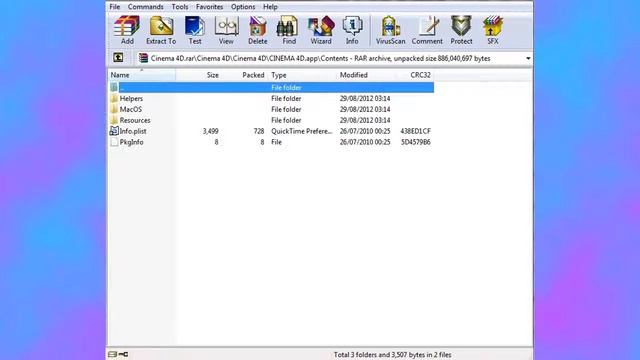The height and width of the screenshot is (360, 640).
Task: Open the Comment tool
Action: (427, 30)
